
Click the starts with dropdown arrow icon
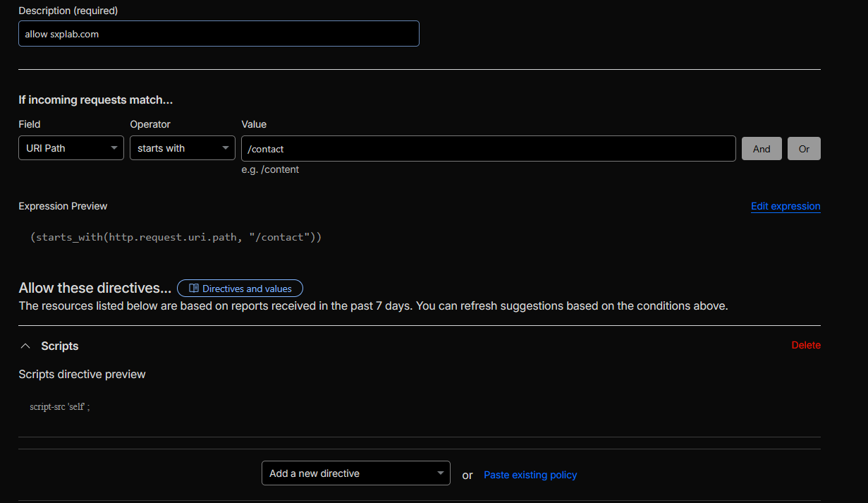[225, 147]
